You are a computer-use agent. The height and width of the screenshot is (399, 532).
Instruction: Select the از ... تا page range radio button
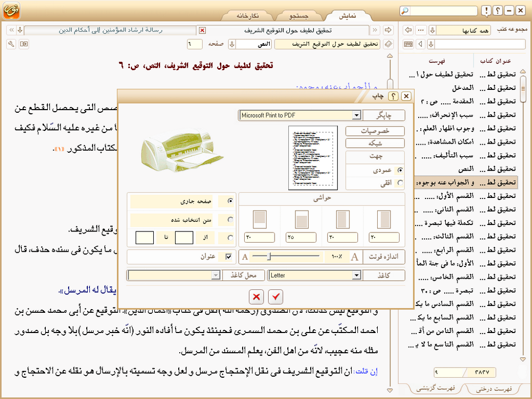point(230,237)
